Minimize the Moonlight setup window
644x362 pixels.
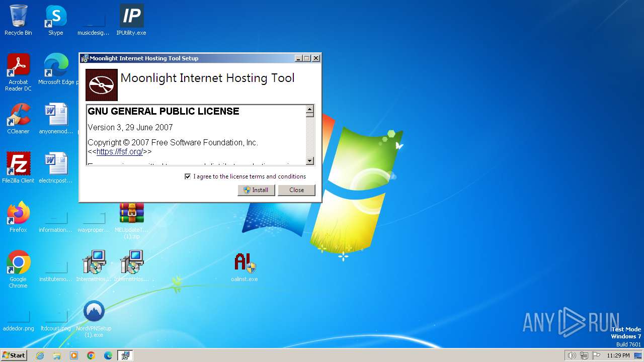298,58
